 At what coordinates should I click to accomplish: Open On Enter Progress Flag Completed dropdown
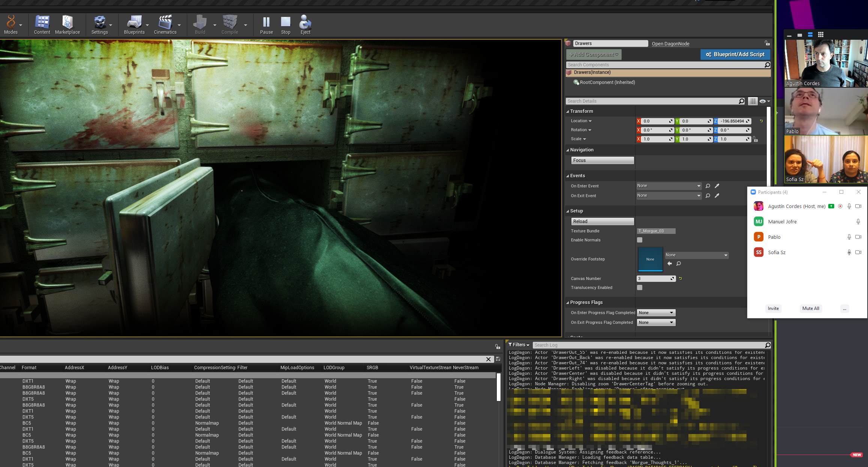tap(656, 313)
